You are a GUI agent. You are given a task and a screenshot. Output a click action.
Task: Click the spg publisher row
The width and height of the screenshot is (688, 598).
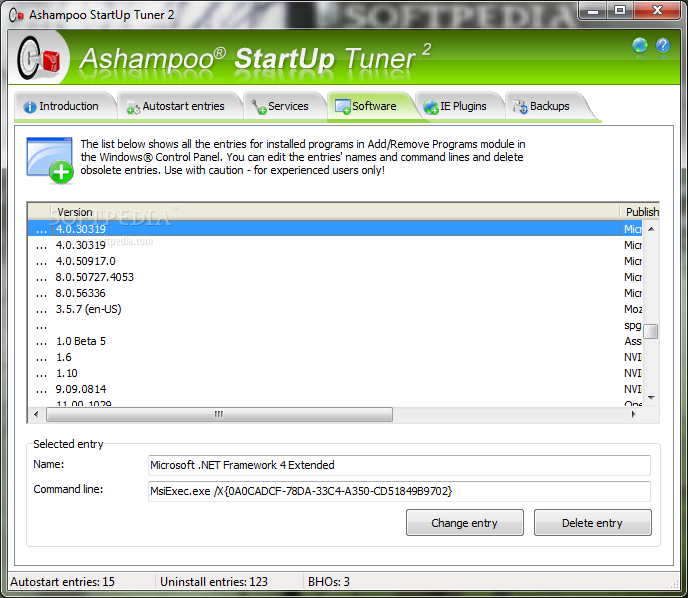pyautogui.click(x=335, y=325)
